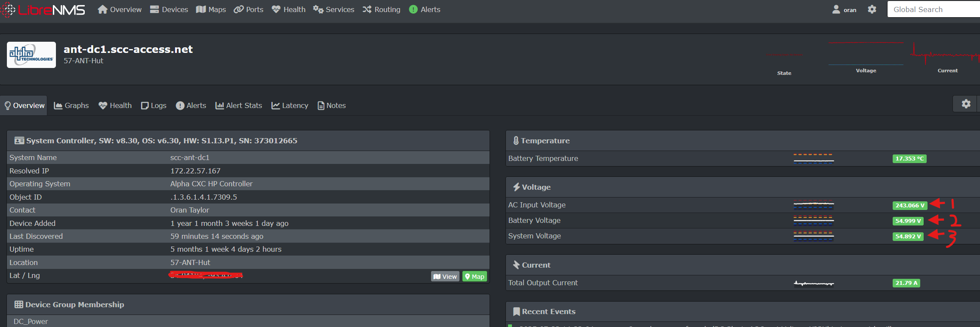The image size is (980, 327).
Task: Click the green Map button
Action: (x=475, y=276)
